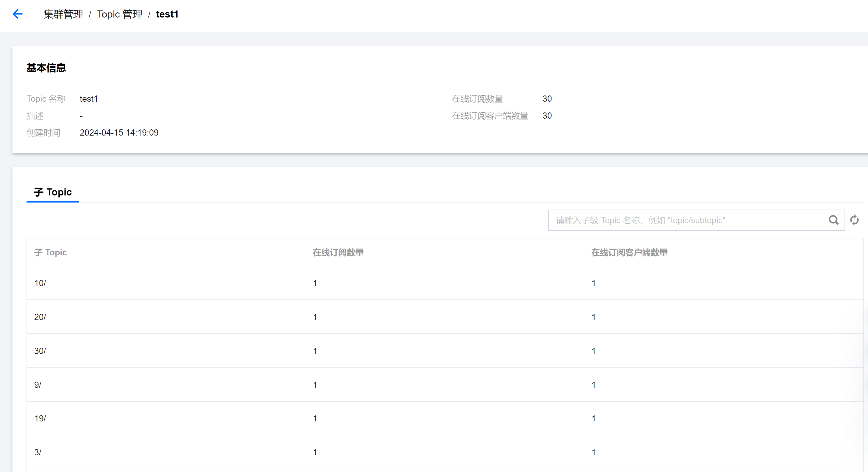Click client count for row 20/
868x472 pixels.
click(593, 317)
